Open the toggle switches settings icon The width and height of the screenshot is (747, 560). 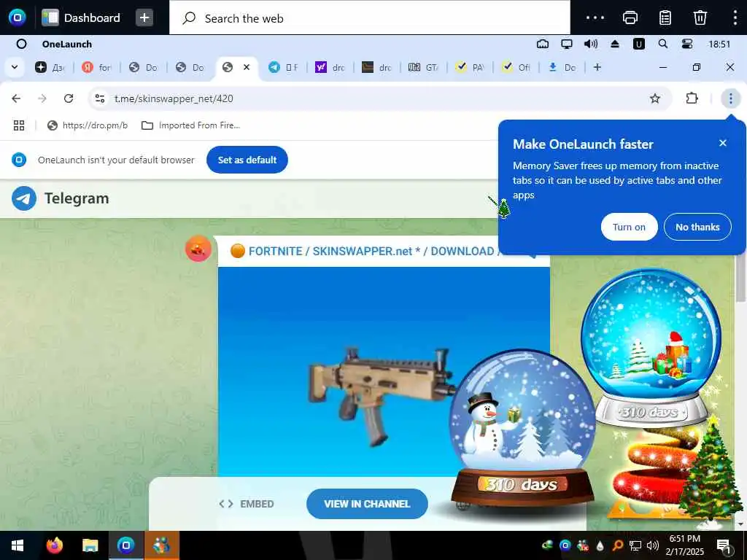[x=687, y=44]
